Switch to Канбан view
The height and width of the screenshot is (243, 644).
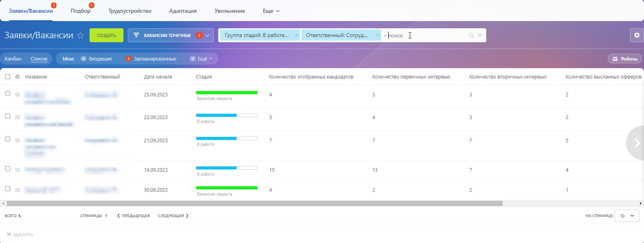tap(13, 59)
